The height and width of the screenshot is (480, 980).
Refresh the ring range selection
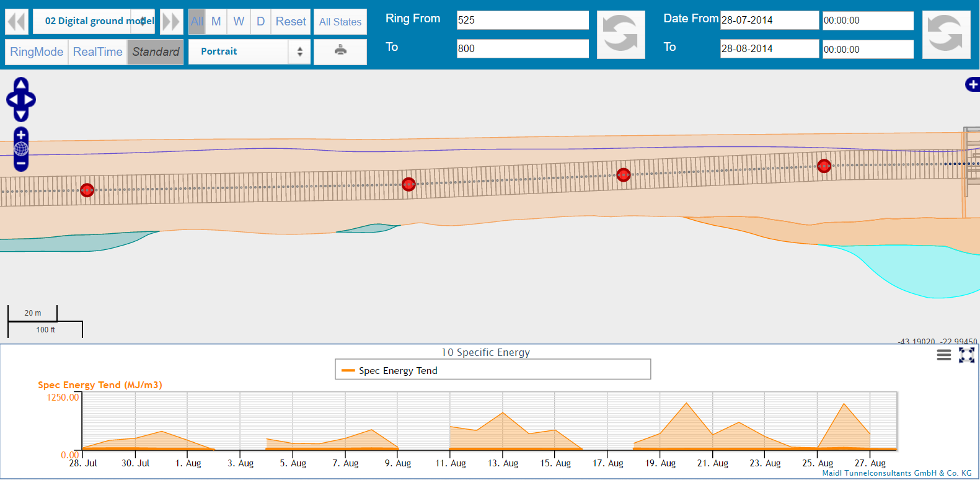pos(620,35)
